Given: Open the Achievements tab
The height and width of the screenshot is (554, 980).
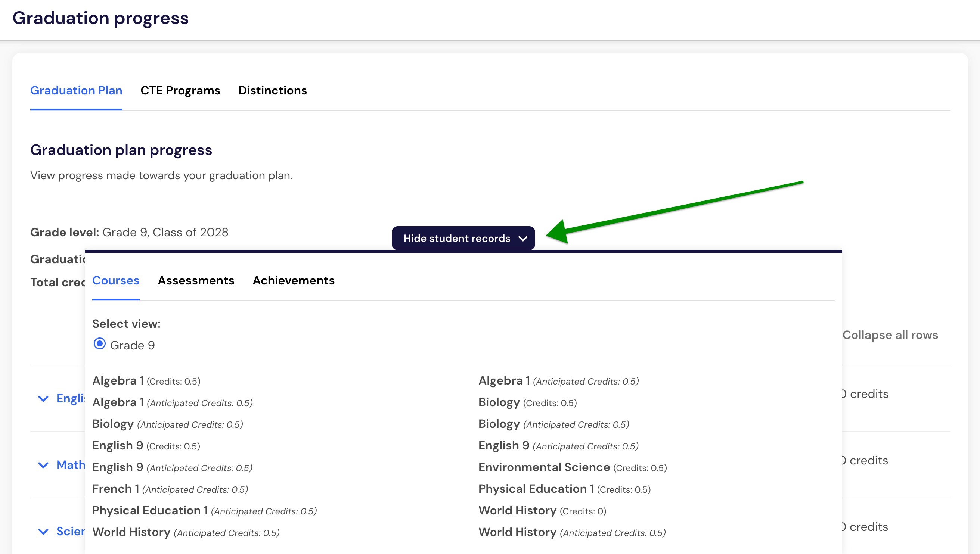Looking at the screenshot, I should click(x=294, y=280).
